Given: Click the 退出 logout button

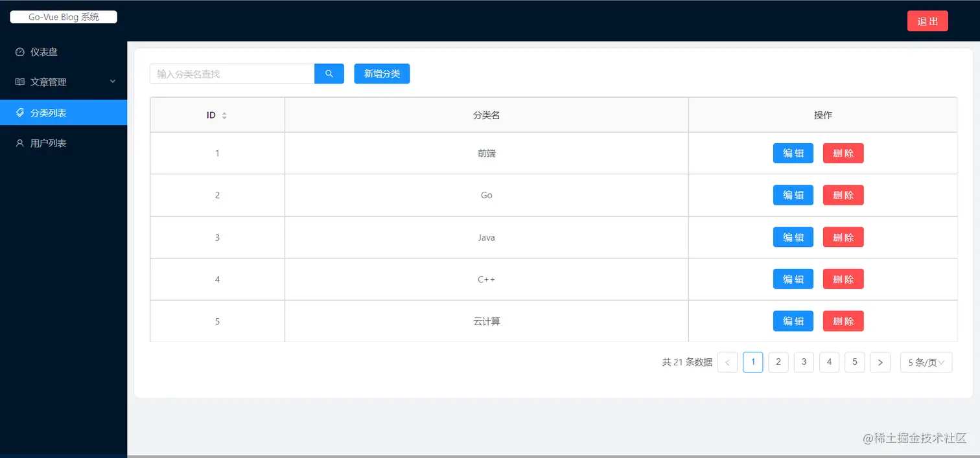Looking at the screenshot, I should [x=927, y=21].
